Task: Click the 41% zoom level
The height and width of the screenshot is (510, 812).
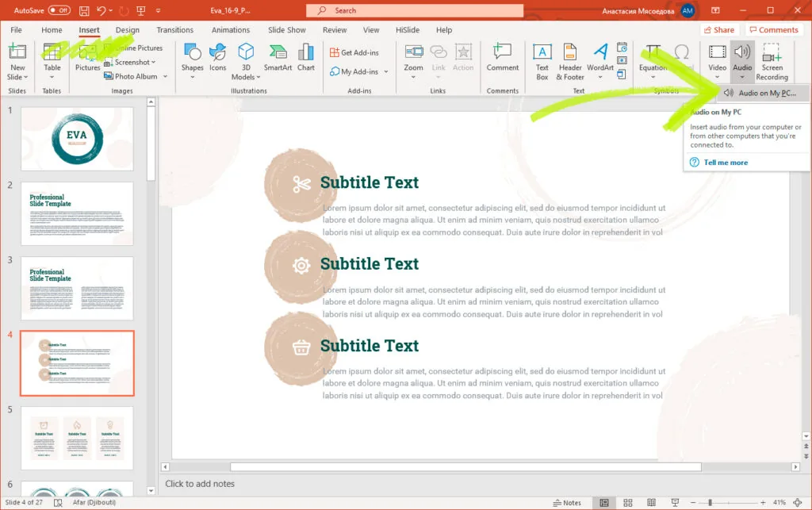Action: tap(779, 503)
